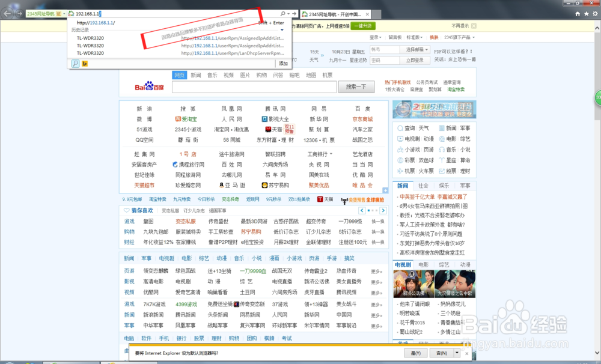Open the 爱淘宝 link with icon

tap(186, 119)
